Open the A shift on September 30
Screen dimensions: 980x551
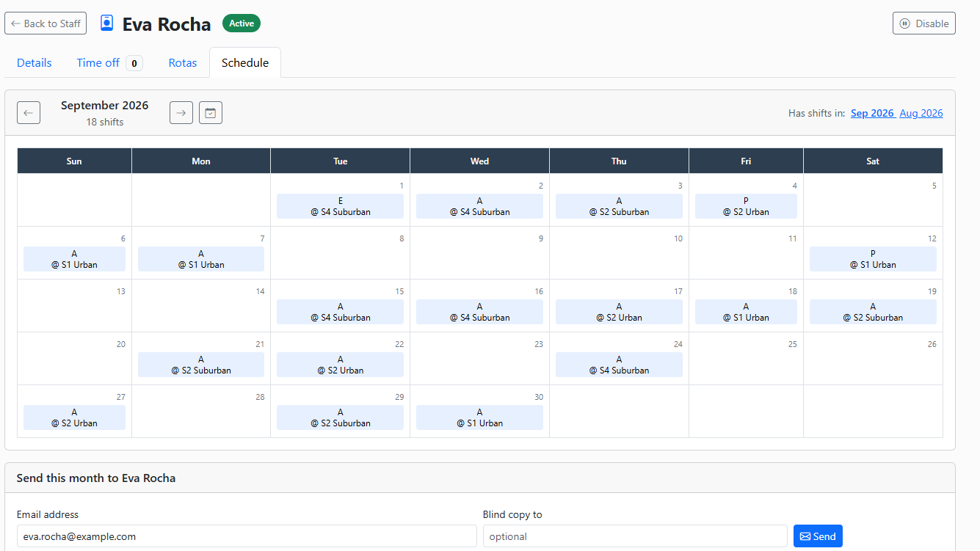[x=480, y=417]
